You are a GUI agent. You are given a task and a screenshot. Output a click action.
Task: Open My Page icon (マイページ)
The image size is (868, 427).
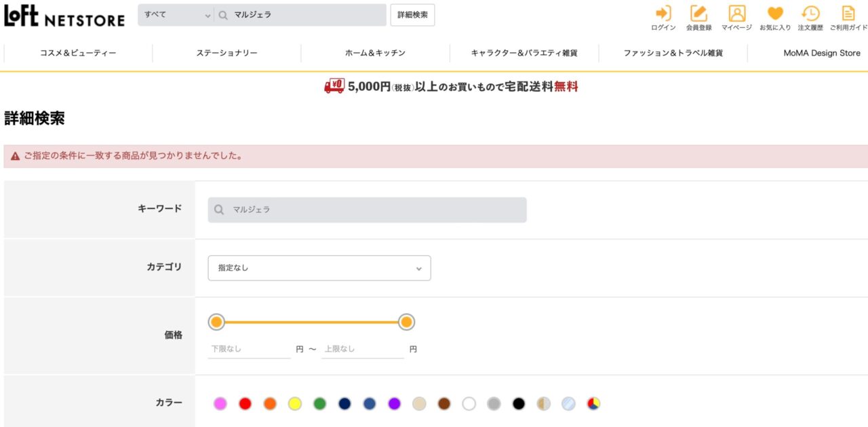point(736,18)
